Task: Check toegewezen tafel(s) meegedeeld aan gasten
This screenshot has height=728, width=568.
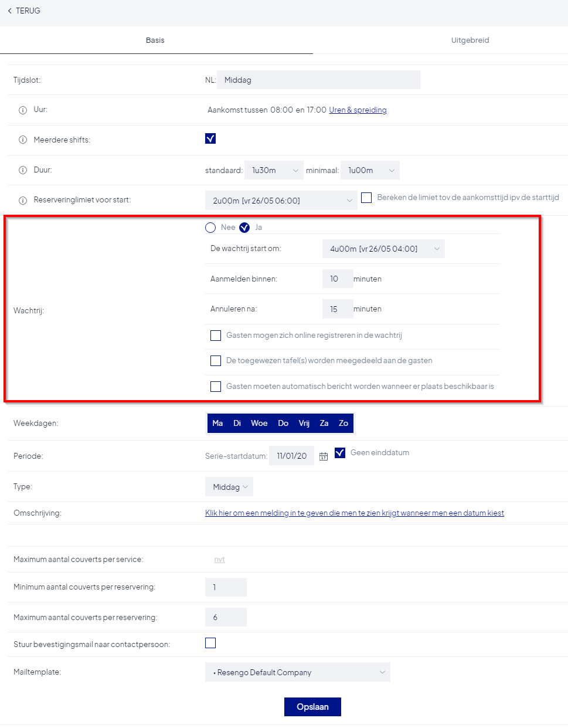Action: click(216, 361)
